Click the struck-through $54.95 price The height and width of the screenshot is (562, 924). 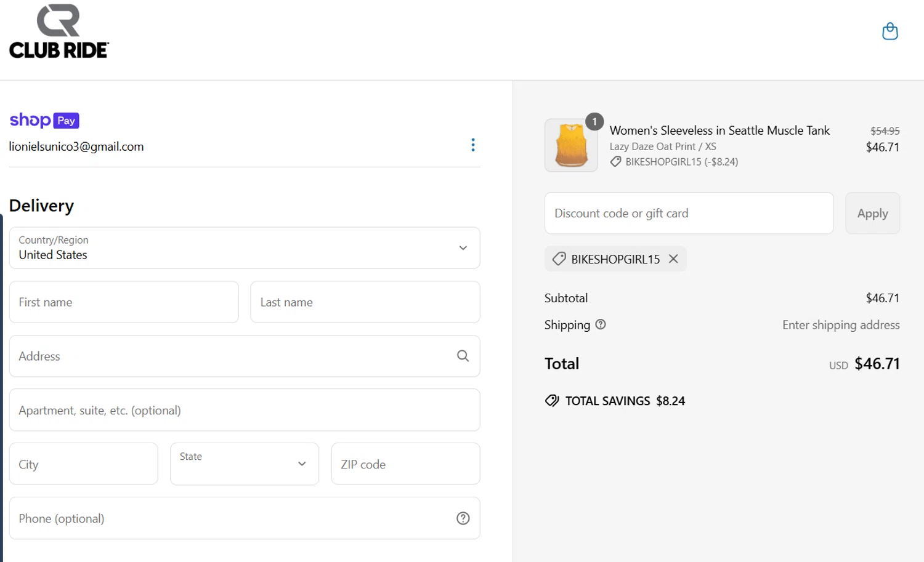click(885, 131)
